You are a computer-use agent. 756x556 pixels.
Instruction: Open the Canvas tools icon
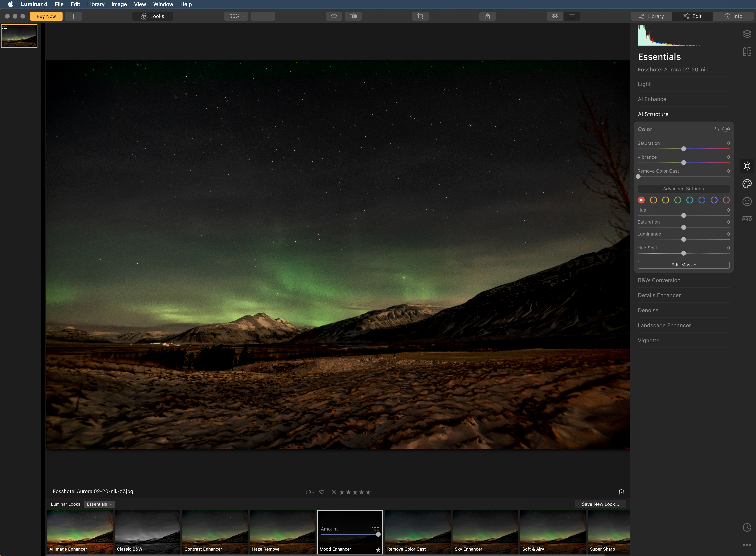[747, 52]
